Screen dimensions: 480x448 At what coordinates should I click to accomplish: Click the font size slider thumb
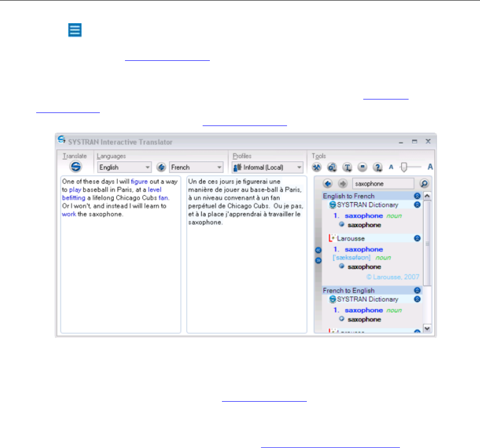(404, 168)
